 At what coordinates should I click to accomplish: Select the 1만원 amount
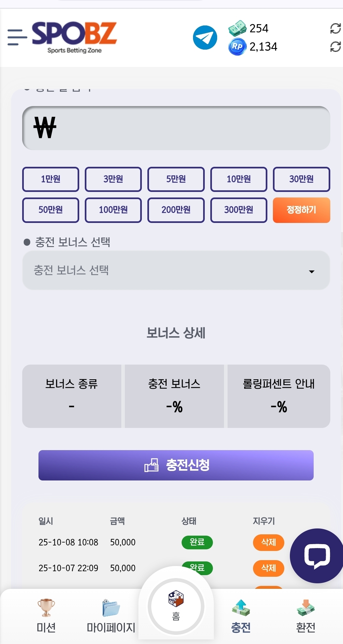pyautogui.click(x=51, y=179)
